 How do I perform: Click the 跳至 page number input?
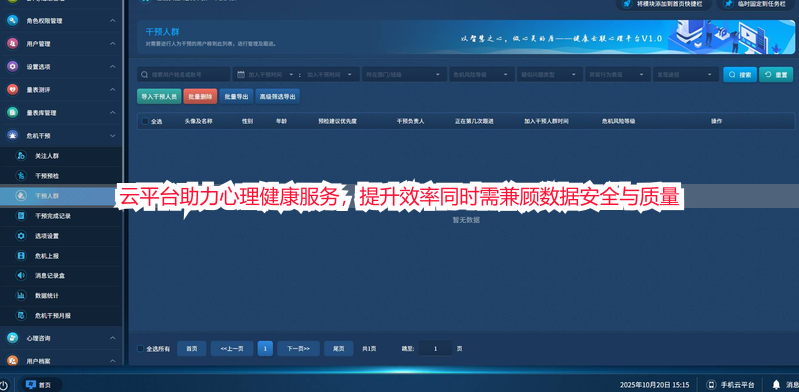coord(435,349)
